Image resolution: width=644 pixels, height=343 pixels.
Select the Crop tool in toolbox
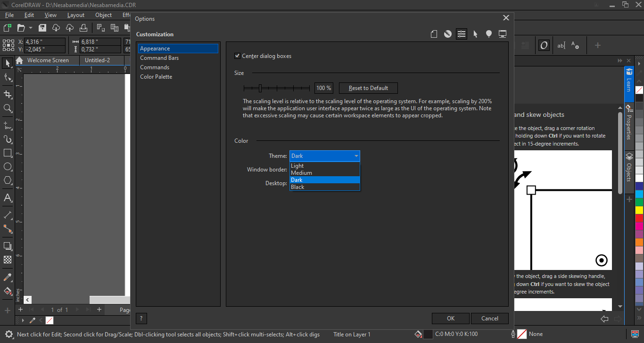click(x=8, y=95)
